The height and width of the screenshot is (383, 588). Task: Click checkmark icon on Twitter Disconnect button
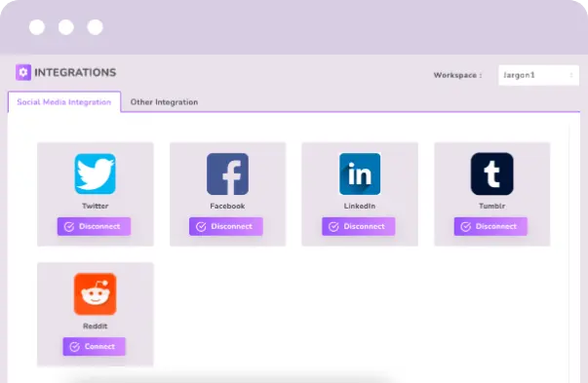coord(69,227)
